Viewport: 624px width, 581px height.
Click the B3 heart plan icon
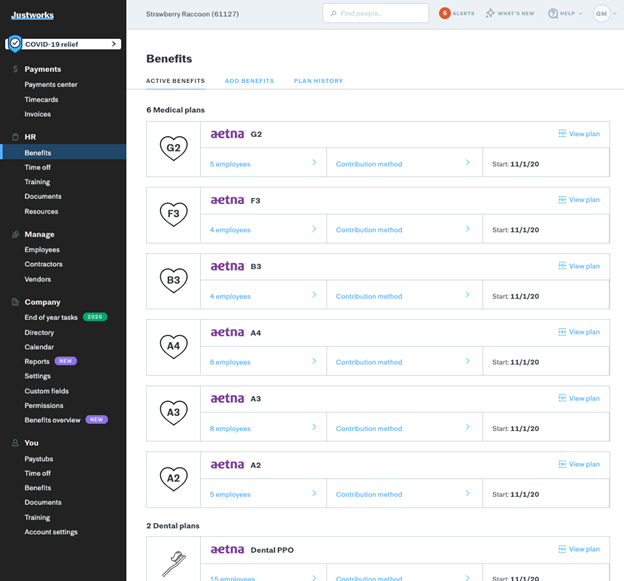tap(174, 280)
